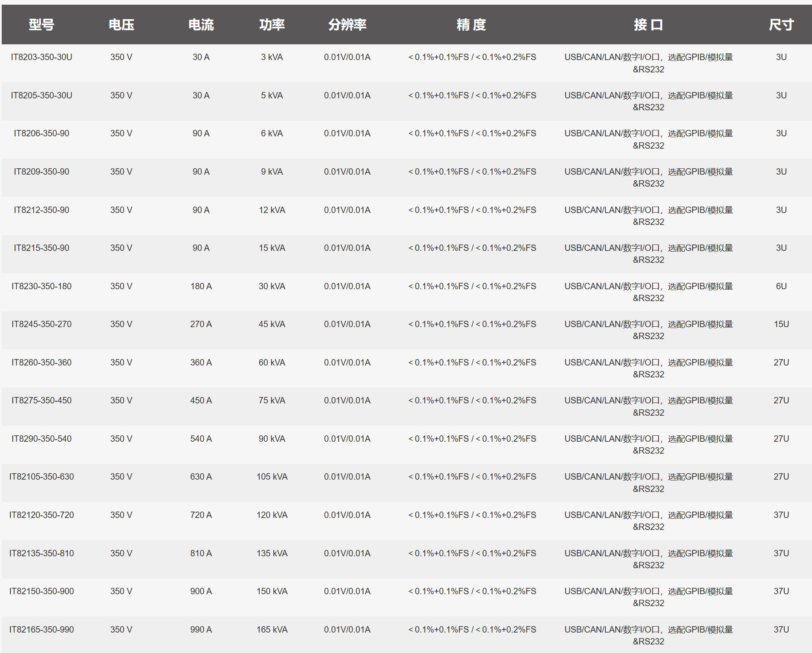The image size is (812, 653).
Task: Click the 型号 column header
Action: [x=41, y=25]
